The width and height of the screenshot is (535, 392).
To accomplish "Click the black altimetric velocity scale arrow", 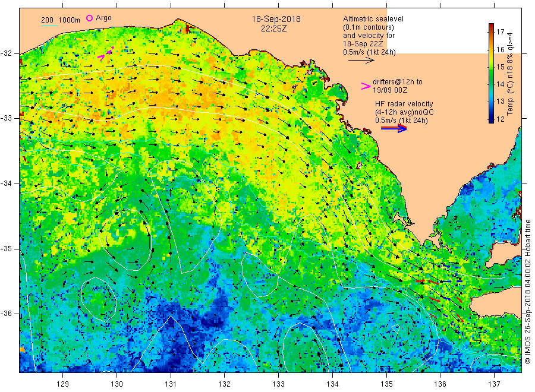I will pyautogui.click(x=361, y=61).
